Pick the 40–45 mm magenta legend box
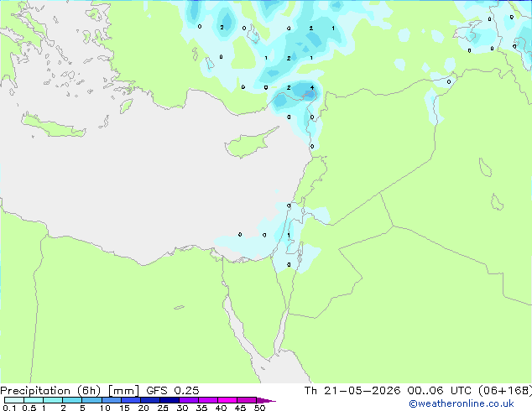This screenshot has width=532, height=411. (x=227, y=400)
